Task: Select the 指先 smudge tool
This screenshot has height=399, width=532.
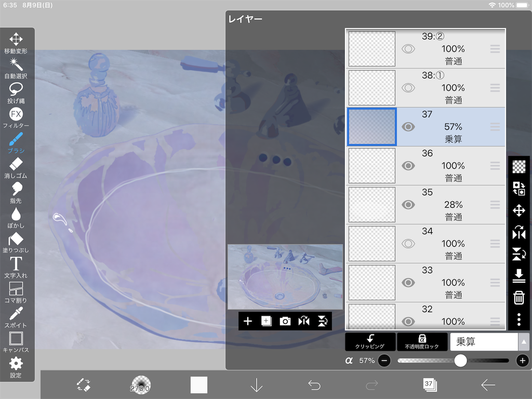Action: (16, 192)
